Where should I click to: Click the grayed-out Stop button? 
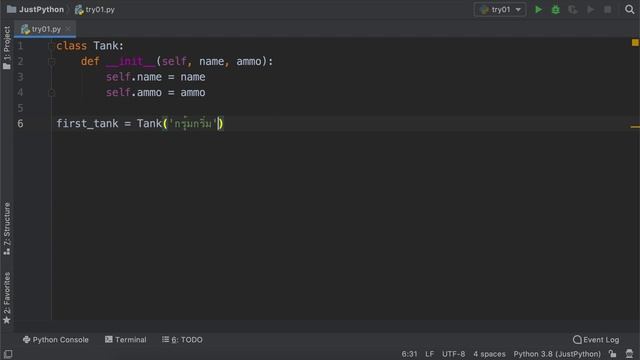pos(608,9)
